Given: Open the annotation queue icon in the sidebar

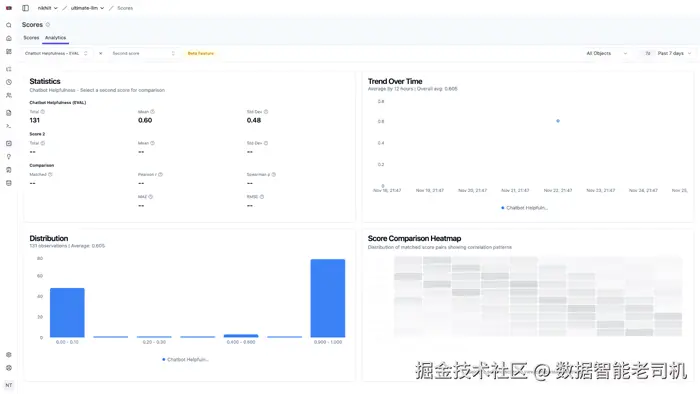Looking at the screenshot, I should pyautogui.click(x=8, y=170).
